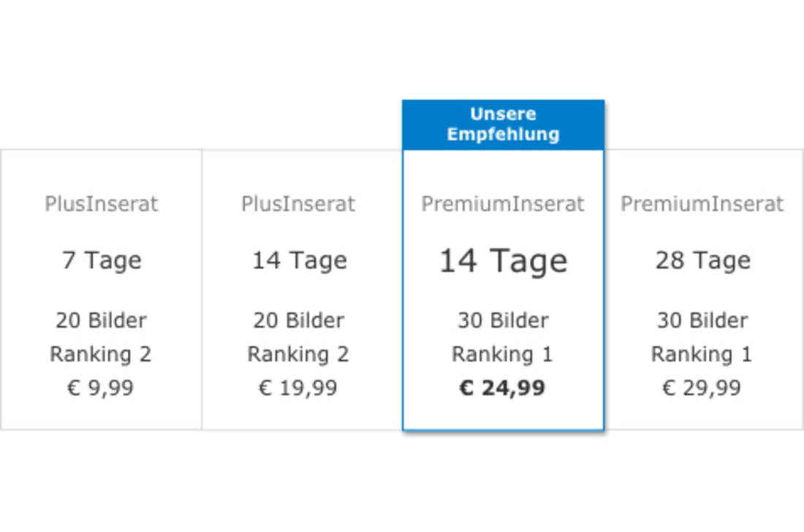Click the PremiumInserat title above 28 Tage

[702, 204]
